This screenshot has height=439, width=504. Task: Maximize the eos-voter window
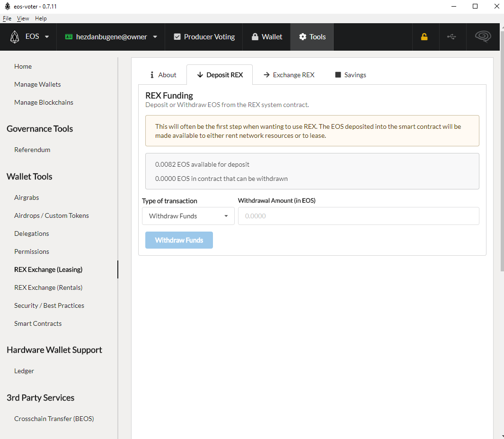(x=475, y=6)
